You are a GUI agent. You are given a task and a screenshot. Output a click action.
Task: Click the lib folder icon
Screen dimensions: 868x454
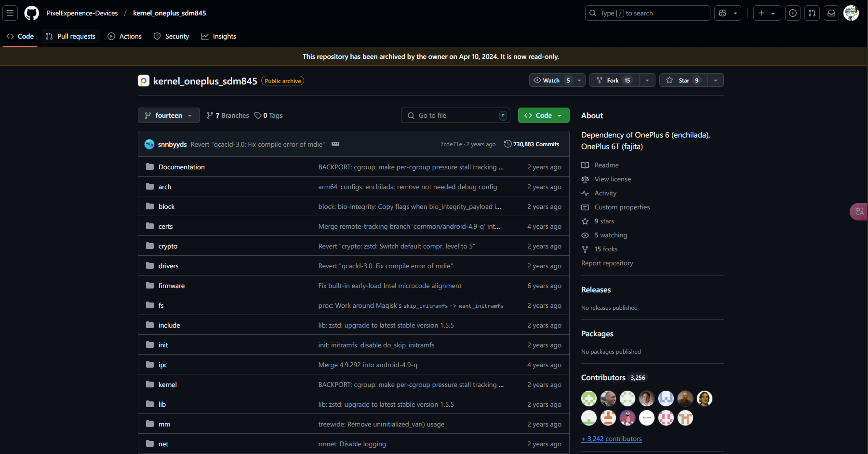[x=150, y=404]
